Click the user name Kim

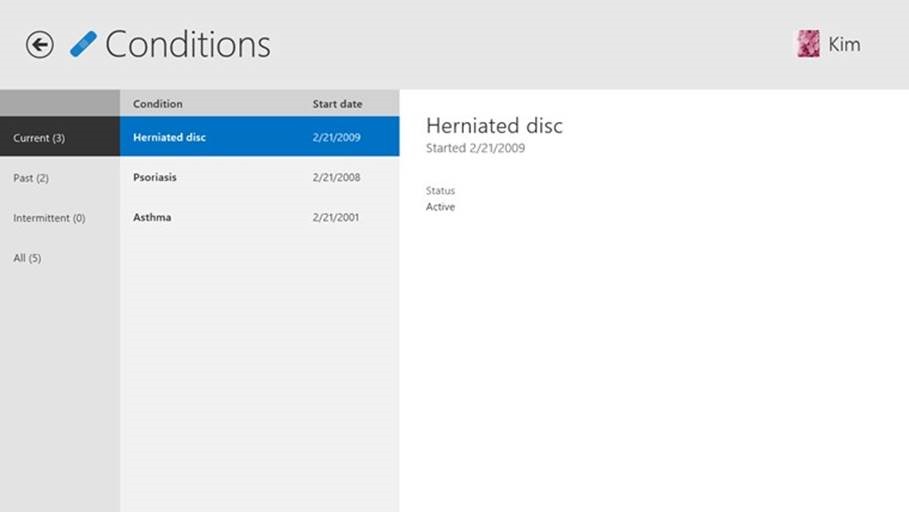[844, 44]
